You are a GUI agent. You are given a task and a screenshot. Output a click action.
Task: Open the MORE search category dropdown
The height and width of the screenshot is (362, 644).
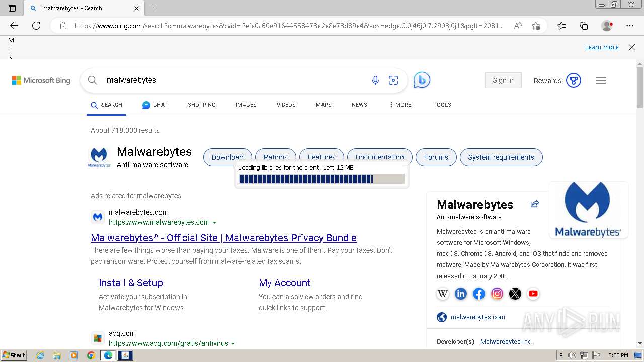[400, 105]
